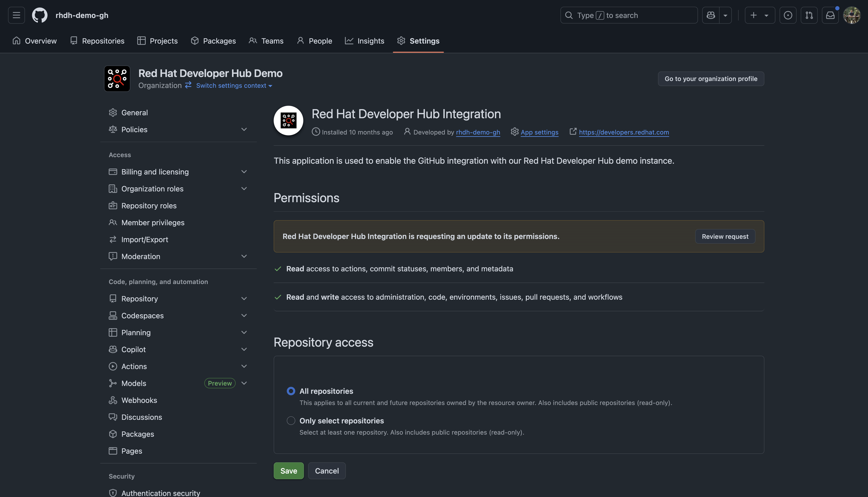Click Red Hat Developer Hub Integration app logo

pyautogui.click(x=288, y=121)
